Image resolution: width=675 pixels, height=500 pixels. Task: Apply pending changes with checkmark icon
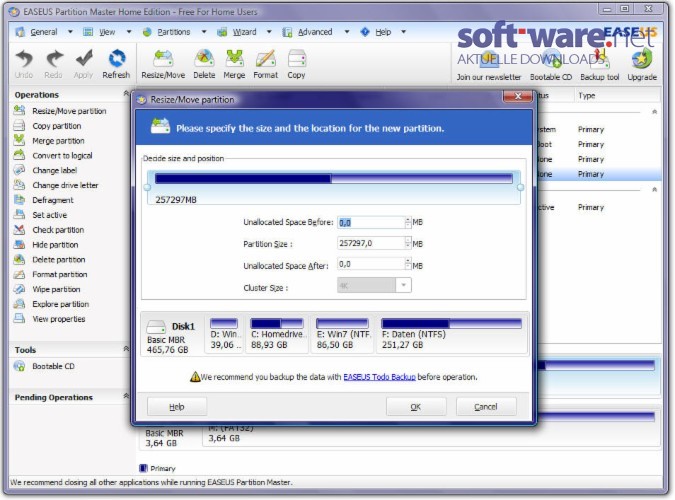pos(84,64)
